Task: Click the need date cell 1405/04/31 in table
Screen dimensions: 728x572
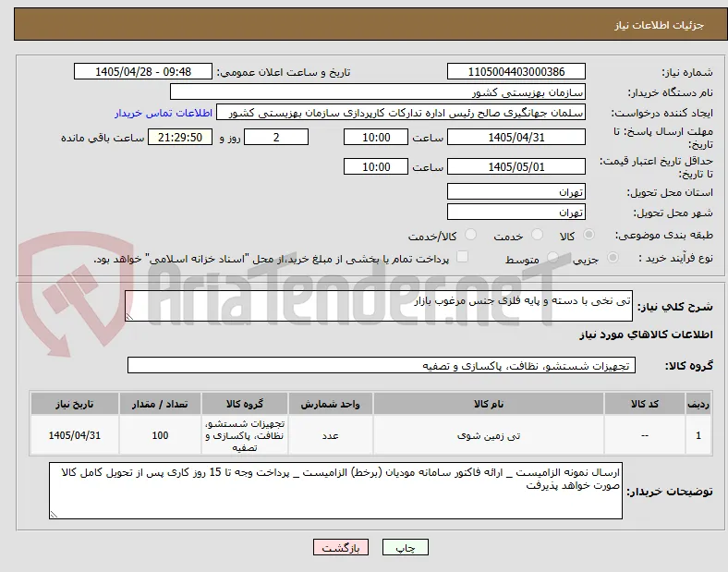Action: 75,435
